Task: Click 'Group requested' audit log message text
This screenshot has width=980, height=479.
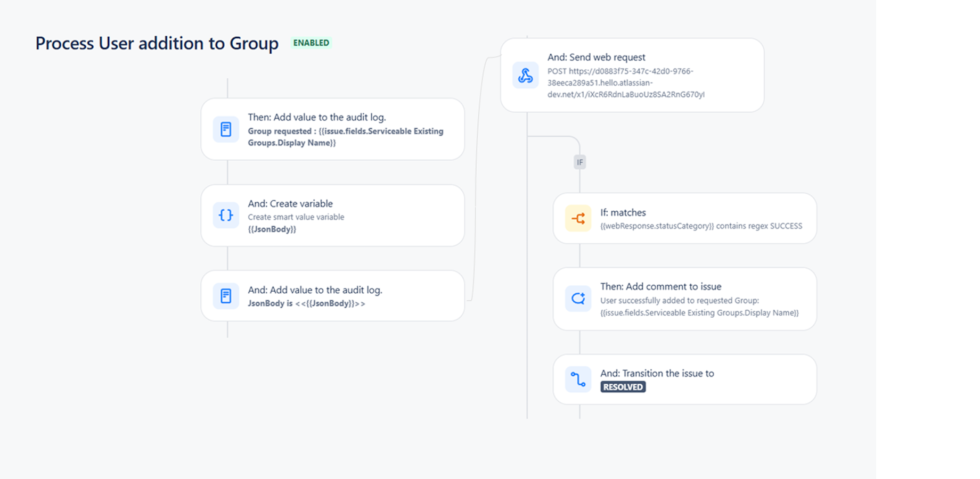Action: tap(345, 137)
